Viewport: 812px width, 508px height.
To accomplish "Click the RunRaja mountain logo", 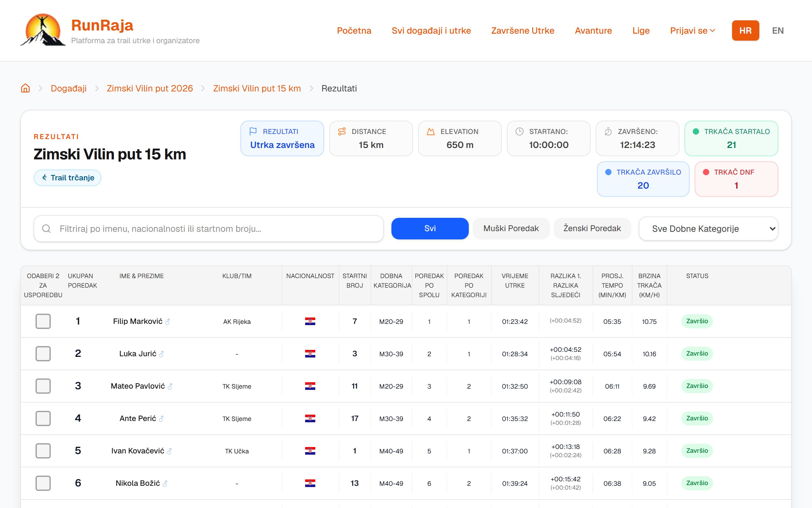I will pyautogui.click(x=43, y=30).
